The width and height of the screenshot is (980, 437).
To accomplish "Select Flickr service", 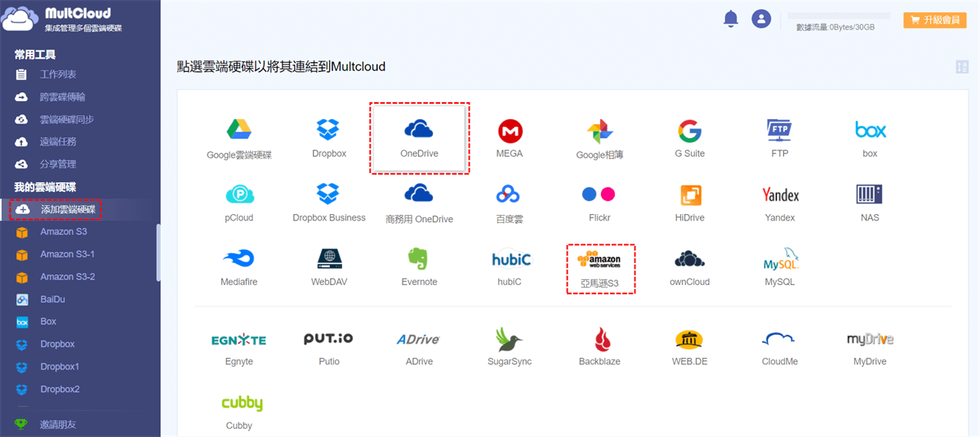I will tap(599, 194).
